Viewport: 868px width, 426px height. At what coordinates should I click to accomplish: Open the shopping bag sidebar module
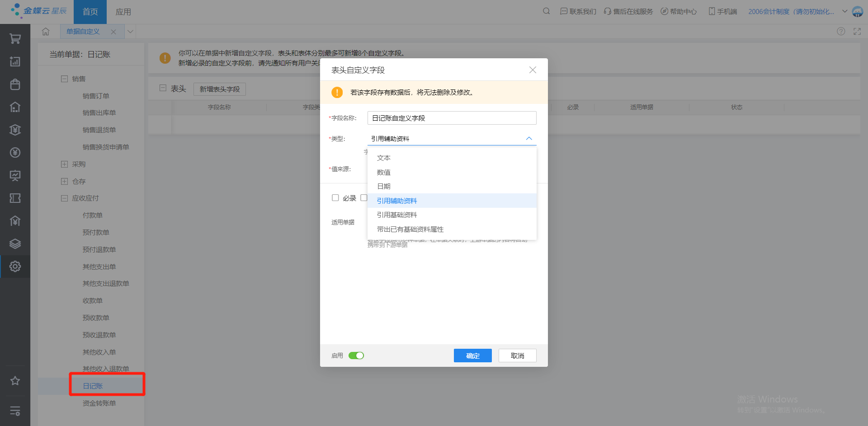[15, 84]
